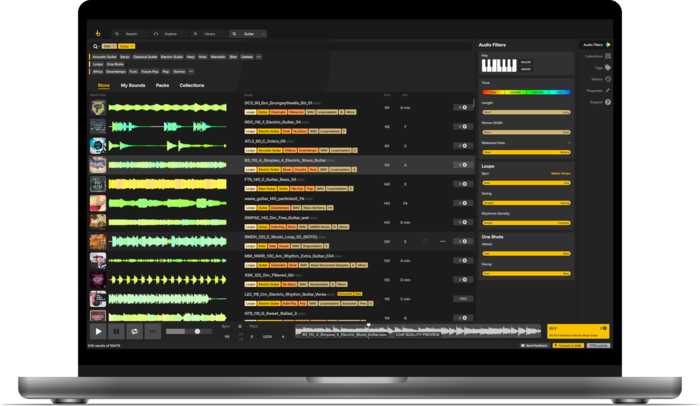Click Match Tempo link in Loops section
Image resolution: width=700 pixels, height=406 pixels.
pyautogui.click(x=561, y=173)
